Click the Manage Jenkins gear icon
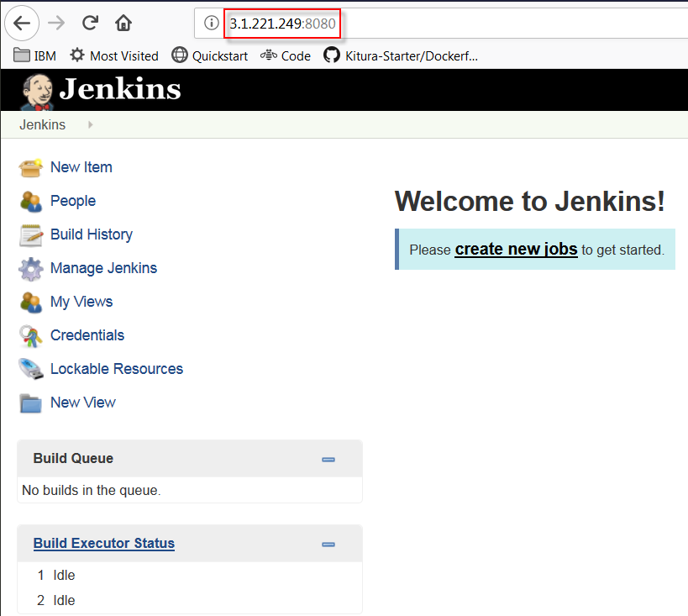This screenshot has height=616, width=688. coord(31,269)
